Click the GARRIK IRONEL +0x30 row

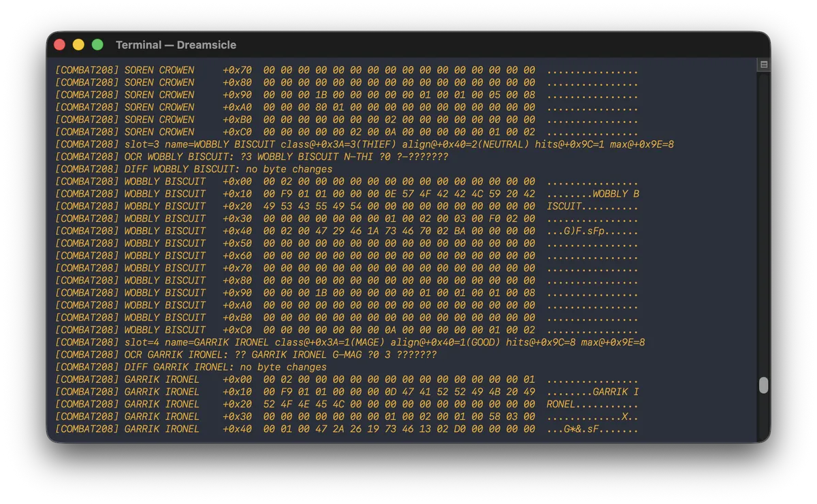(x=347, y=416)
